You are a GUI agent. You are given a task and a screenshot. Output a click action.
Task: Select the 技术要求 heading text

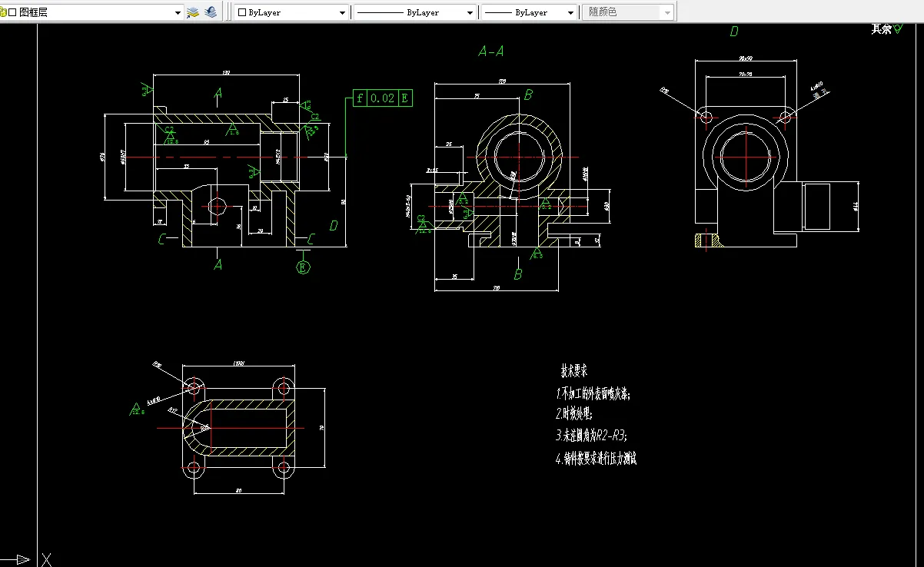(x=574, y=370)
